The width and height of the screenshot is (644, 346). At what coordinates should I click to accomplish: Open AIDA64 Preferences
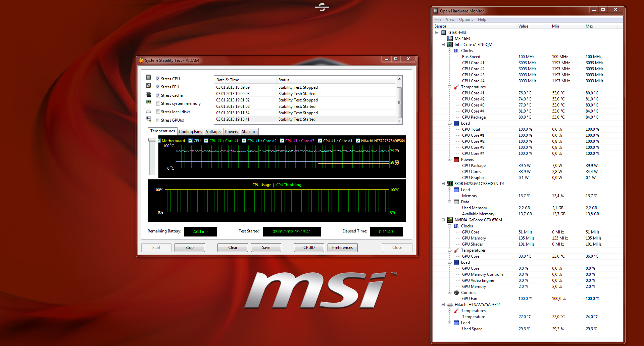tap(343, 248)
